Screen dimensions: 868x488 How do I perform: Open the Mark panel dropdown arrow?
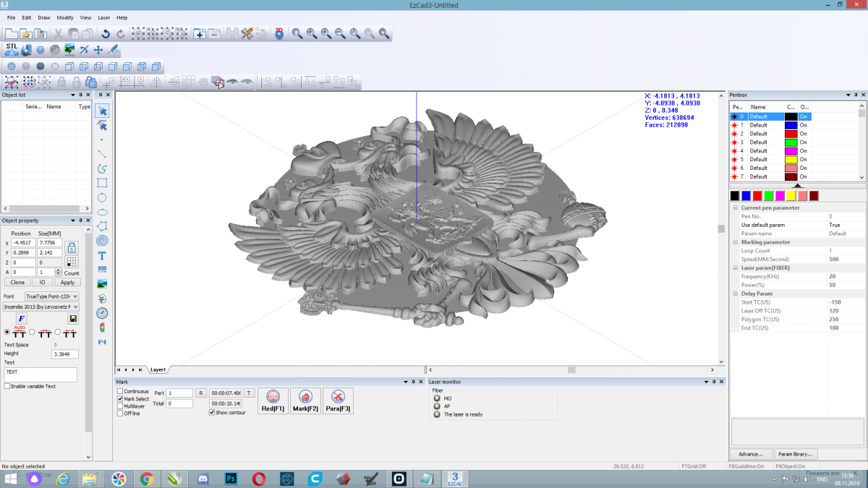click(404, 381)
